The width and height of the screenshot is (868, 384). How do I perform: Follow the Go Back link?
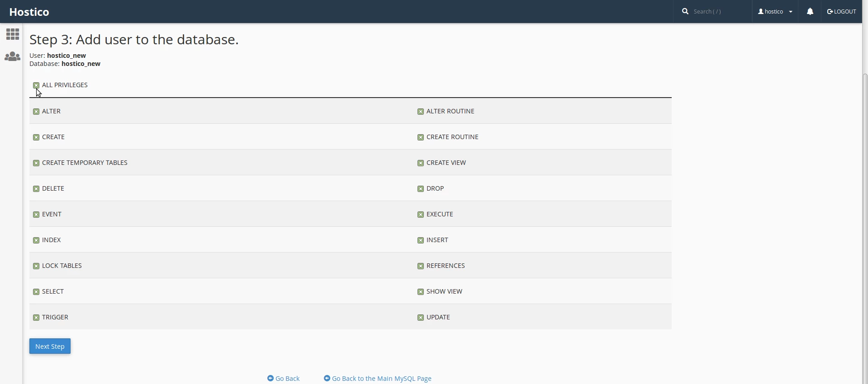(x=284, y=379)
